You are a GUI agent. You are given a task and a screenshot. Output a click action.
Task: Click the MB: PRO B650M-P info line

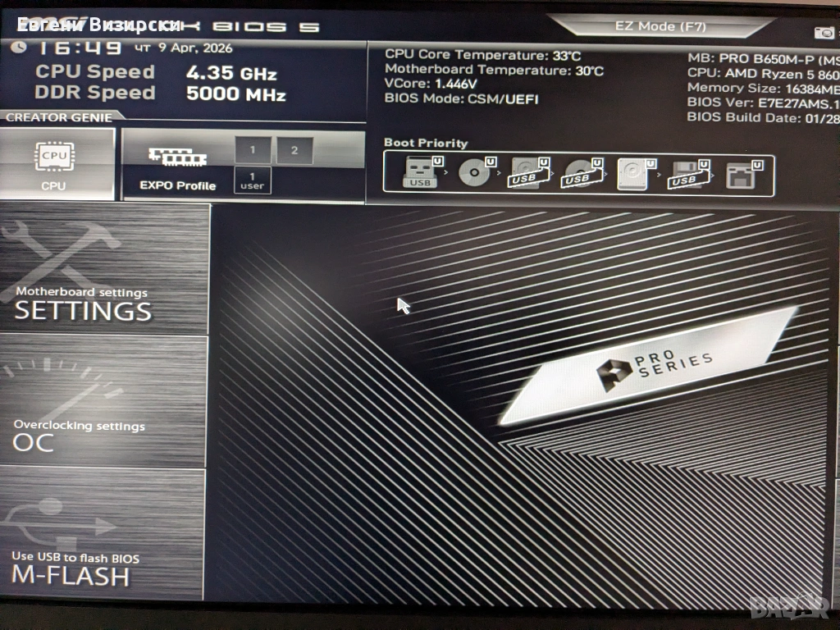point(764,59)
